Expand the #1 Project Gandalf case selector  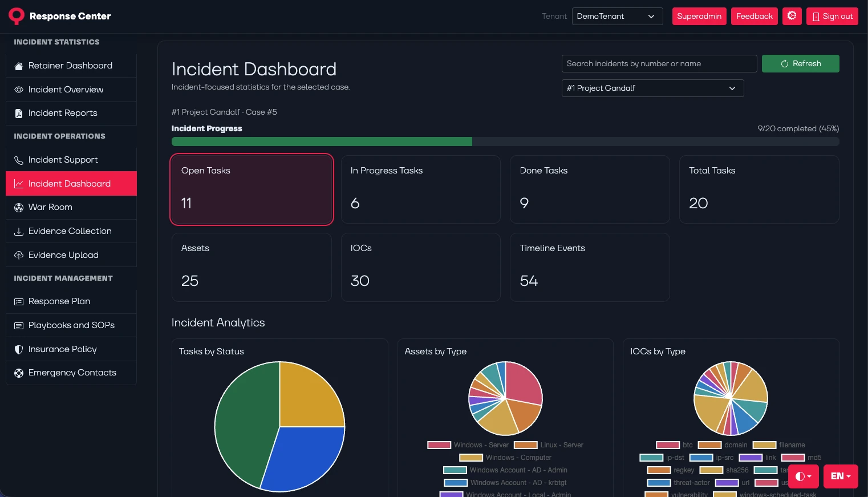(653, 88)
